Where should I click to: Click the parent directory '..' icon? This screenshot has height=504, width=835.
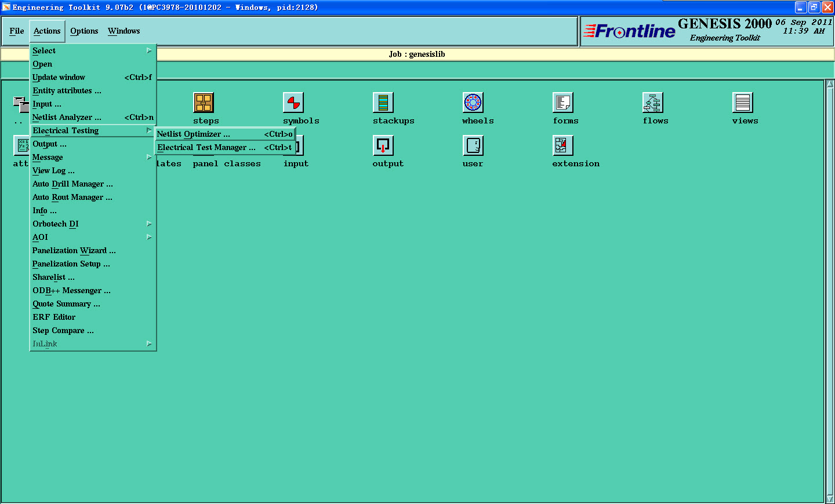[x=21, y=104]
